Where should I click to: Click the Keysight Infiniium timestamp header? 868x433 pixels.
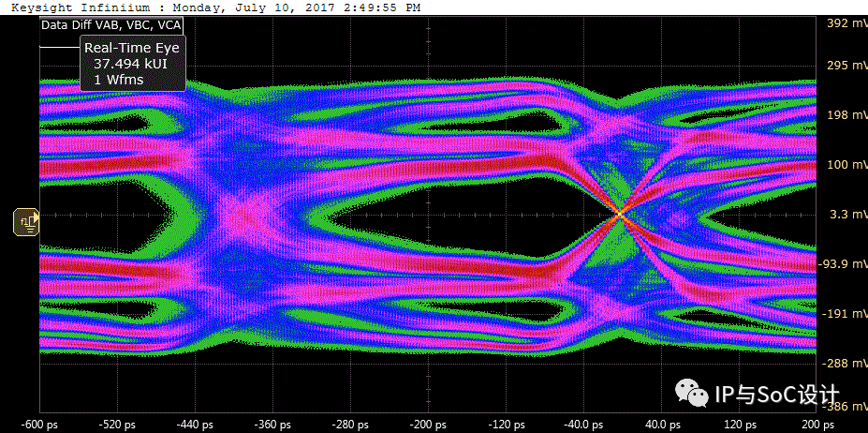(x=216, y=7)
